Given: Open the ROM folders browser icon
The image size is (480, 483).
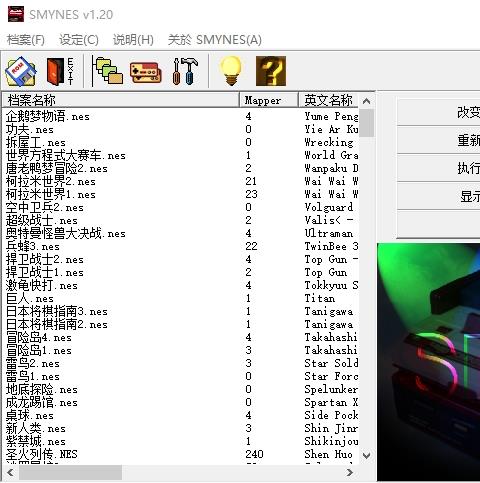Looking at the screenshot, I should click(108, 71).
